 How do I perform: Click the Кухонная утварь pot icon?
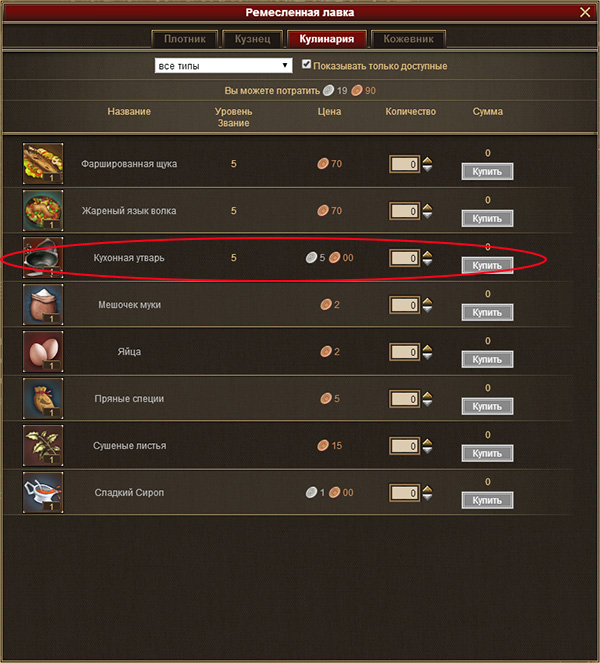[43, 258]
